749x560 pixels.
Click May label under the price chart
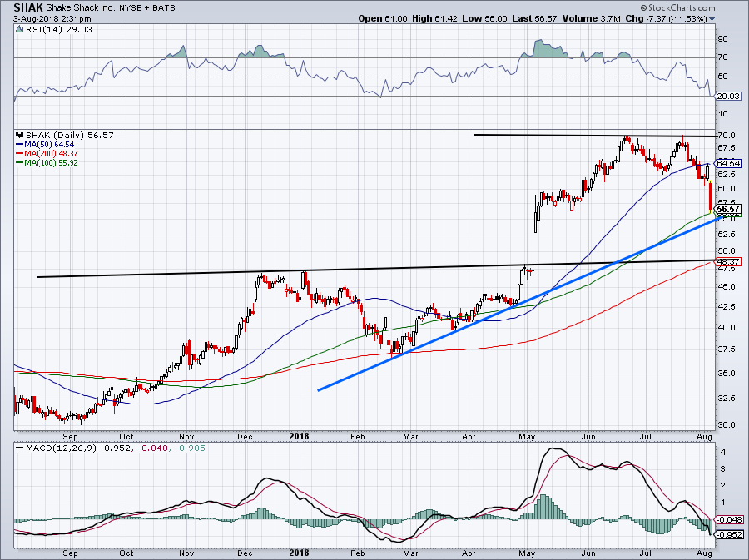527,437
